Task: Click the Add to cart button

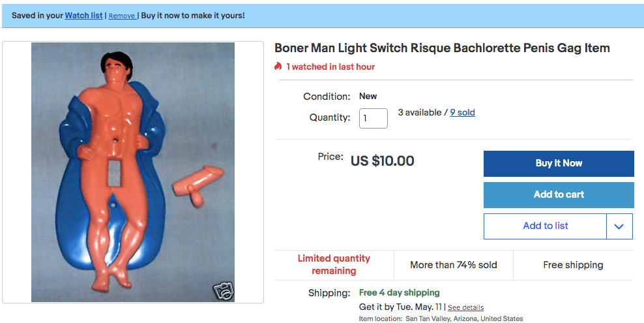Action: pos(559,194)
